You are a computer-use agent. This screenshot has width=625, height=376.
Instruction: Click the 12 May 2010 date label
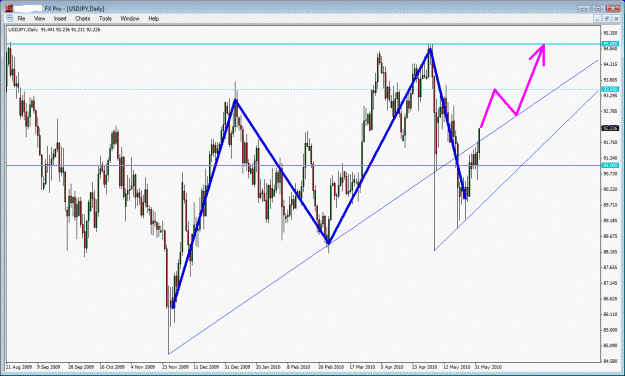[x=457, y=367]
